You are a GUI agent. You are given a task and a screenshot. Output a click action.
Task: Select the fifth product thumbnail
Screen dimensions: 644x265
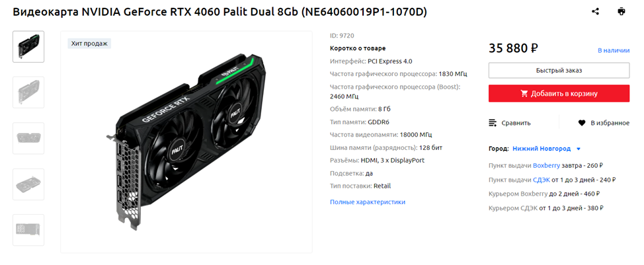click(28, 230)
